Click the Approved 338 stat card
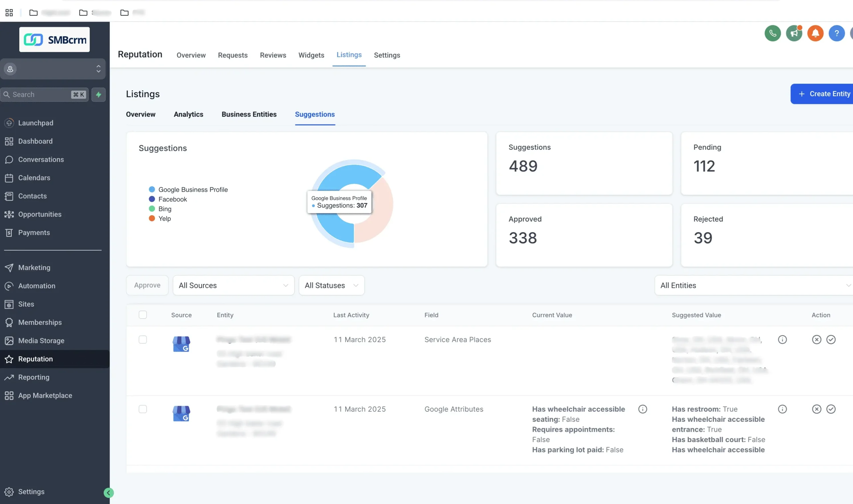 click(x=584, y=235)
